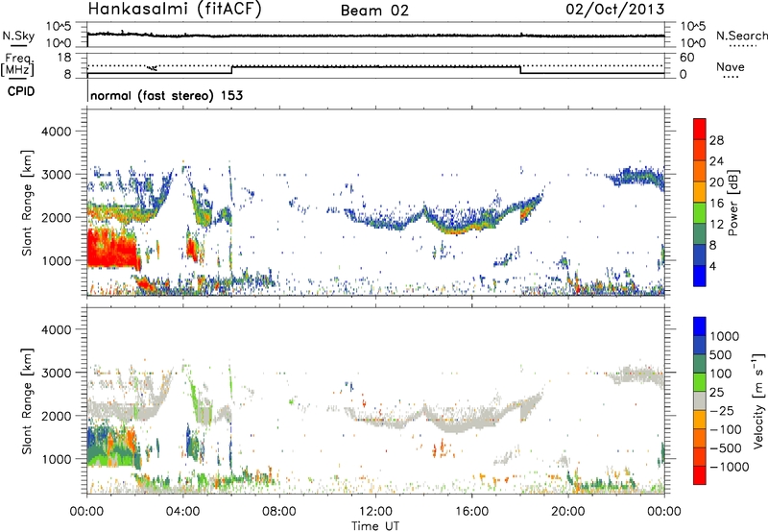Viewport: 768px width, 532px height.
Task: Click the '60' Nave axis tick label
Action: 686,58
